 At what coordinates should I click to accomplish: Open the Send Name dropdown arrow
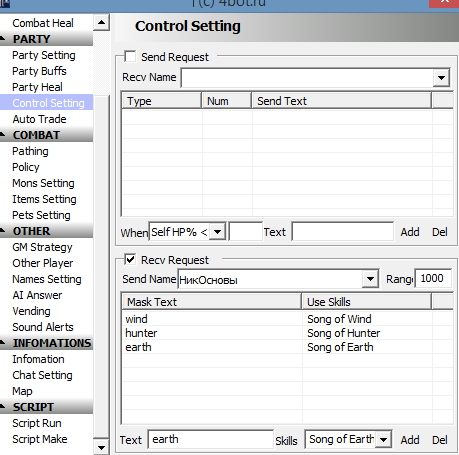click(370, 279)
